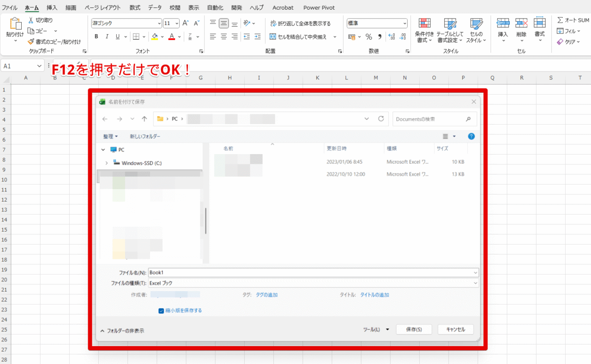
Task: Switch to the Data (データ) tab
Action: [x=155, y=8]
